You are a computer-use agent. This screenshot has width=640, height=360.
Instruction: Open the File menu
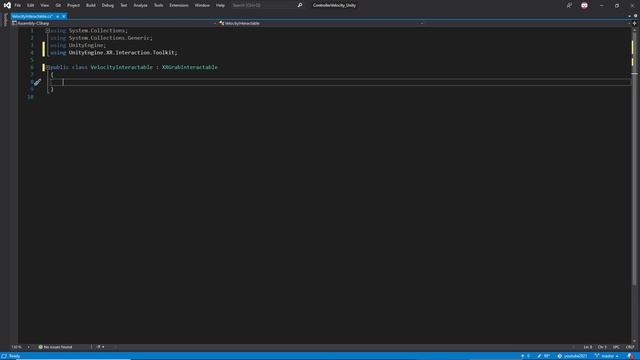(18, 5)
